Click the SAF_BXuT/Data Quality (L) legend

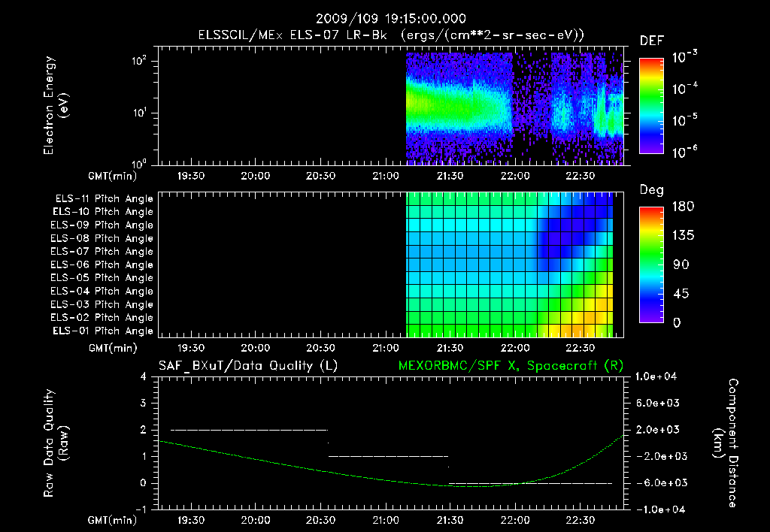pyautogui.click(x=248, y=366)
